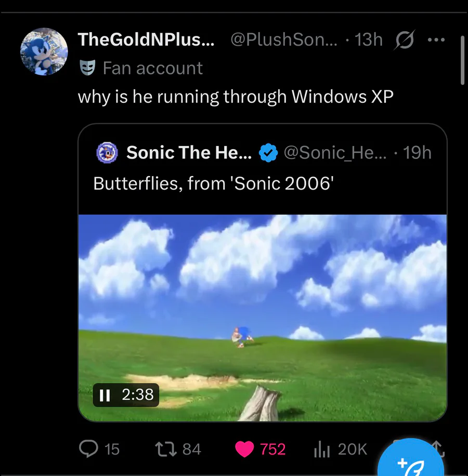The height and width of the screenshot is (476, 468).
Task: Open the quoted Sonic The Hedgehog avatar
Action: 107,153
